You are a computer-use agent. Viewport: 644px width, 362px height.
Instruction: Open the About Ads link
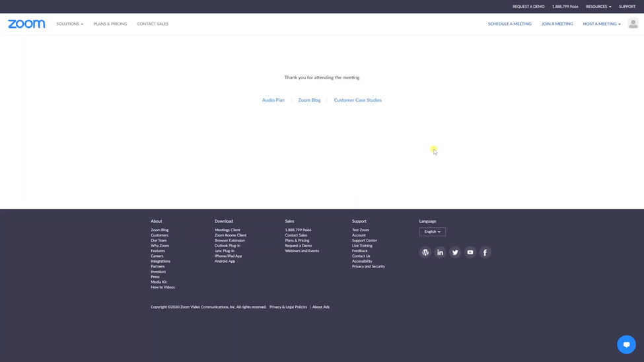tap(321, 307)
